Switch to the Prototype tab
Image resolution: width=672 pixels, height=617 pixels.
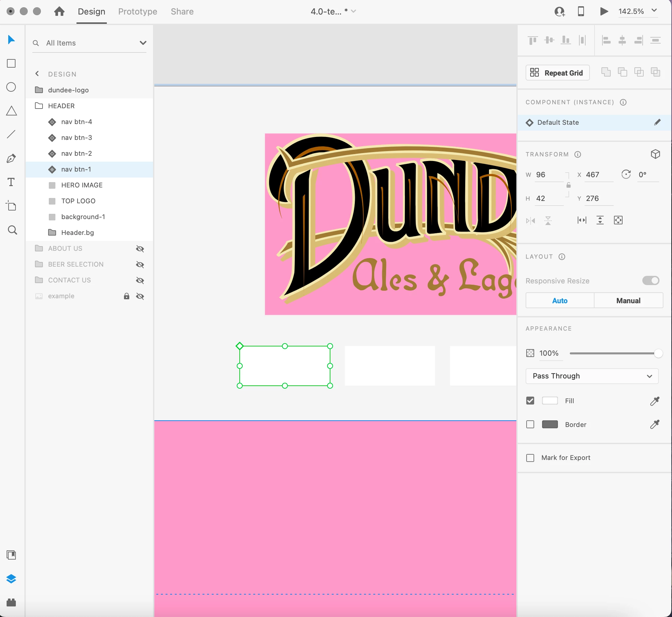point(137,11)
